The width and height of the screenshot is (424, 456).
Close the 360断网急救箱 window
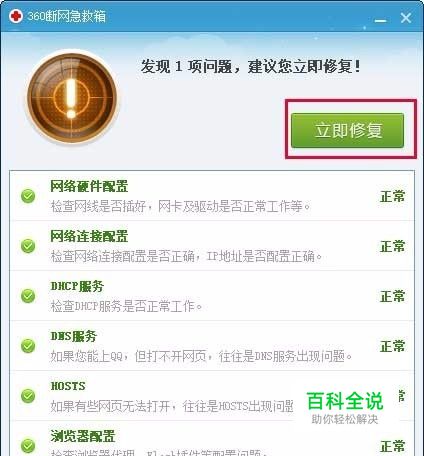point(406,18)
